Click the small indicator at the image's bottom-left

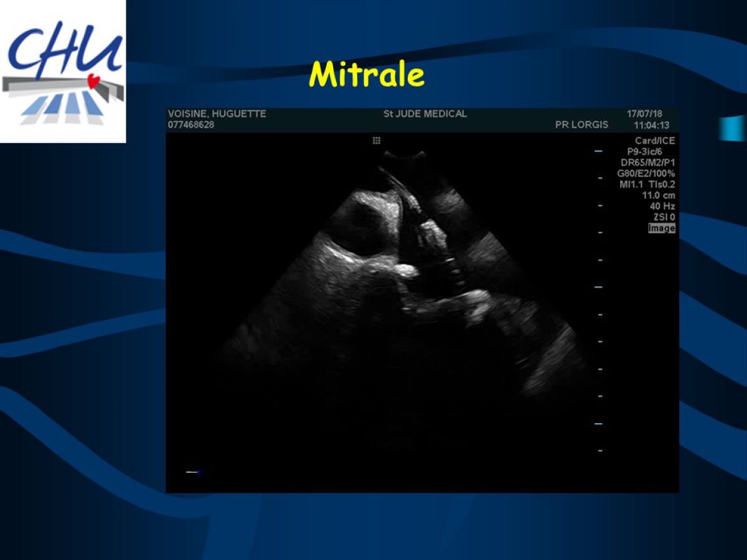click(192, 472)
